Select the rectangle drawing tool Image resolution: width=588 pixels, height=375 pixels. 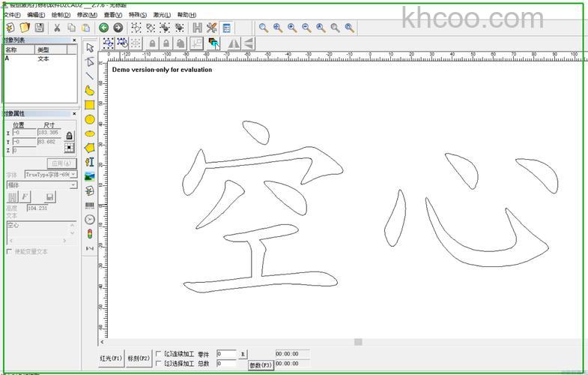click(x=90, y=105)
